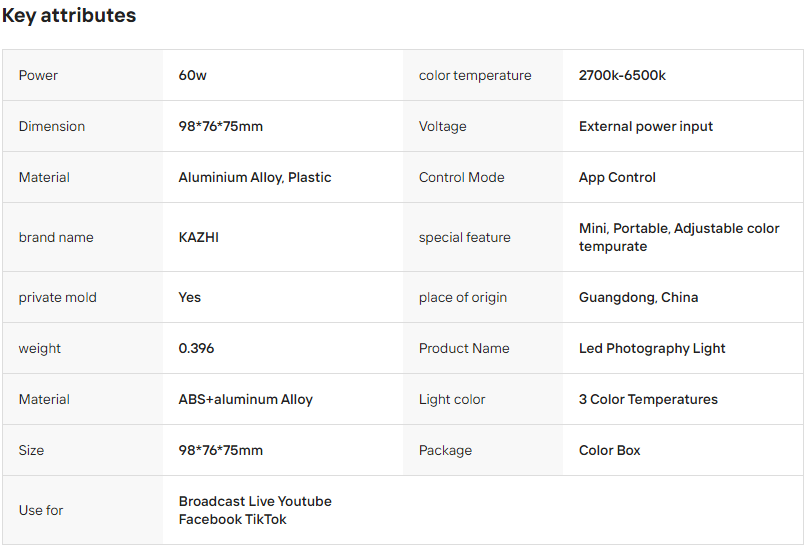Click the "2700k-6500k" color temperature value
Viewport: 805px width, 545px height.
tap(622, 75)
